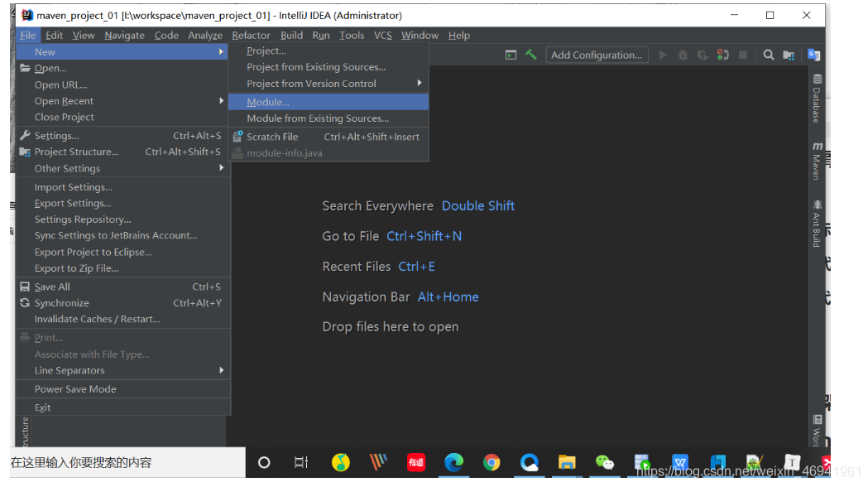Open the File menu
Image resolution: width=868 pixels, height=487 pixels.
pos(27,35)
